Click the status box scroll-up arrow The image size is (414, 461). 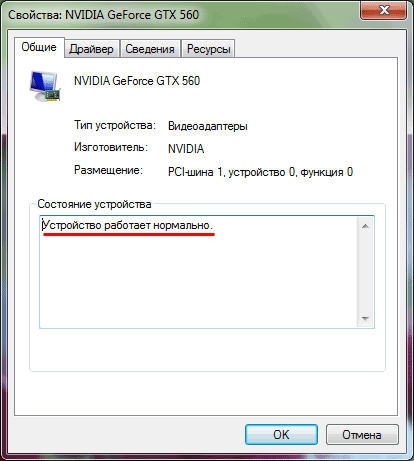365,226
